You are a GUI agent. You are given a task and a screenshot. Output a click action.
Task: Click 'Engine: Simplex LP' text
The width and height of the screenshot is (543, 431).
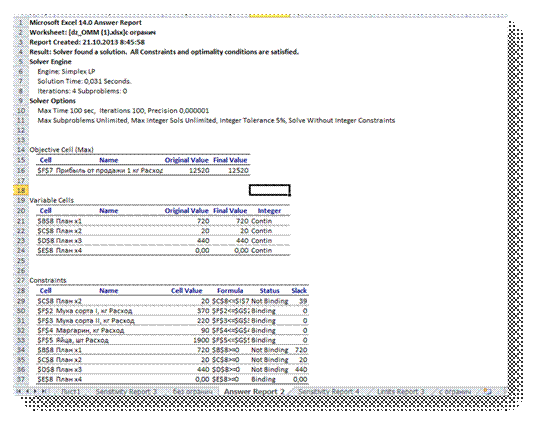click(66, 71)
